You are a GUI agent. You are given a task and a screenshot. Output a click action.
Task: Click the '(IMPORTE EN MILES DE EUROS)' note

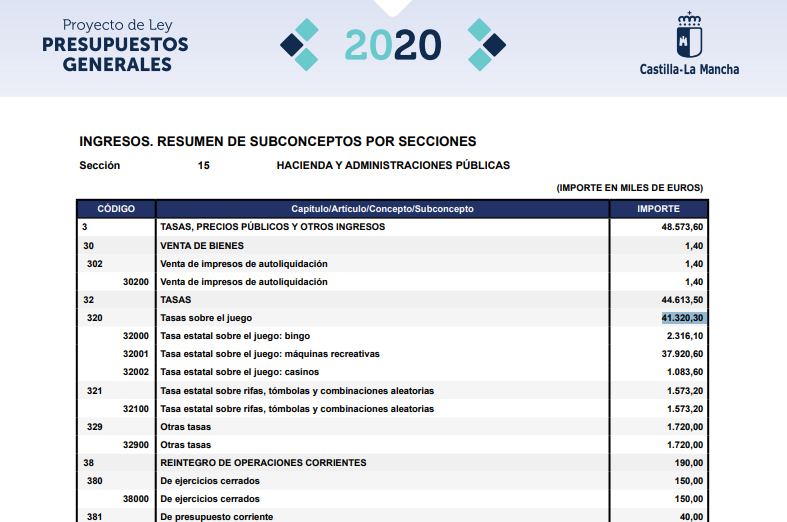tap(629, 188)
